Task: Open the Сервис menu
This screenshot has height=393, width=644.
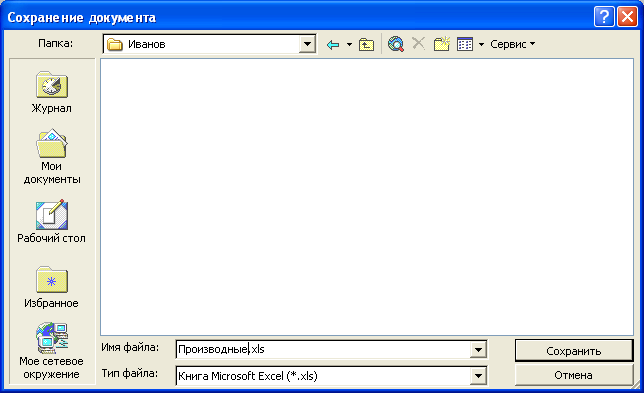Action: (x=513, y=44)
